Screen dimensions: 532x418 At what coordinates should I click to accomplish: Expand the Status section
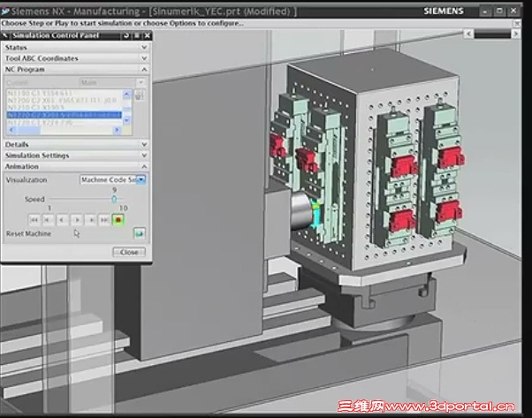pyautogui.click(x=75, y=48)
